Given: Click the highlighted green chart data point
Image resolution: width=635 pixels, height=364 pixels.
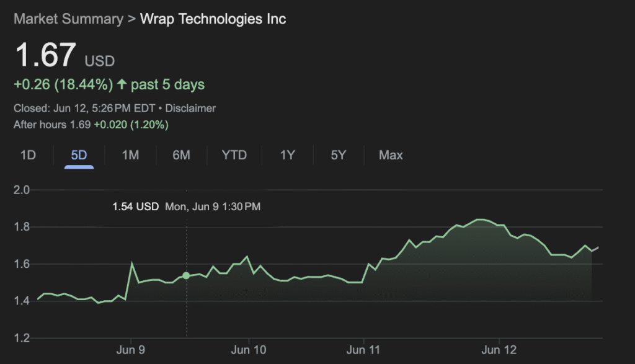Looking at the screenshot, I should point(186,275).
